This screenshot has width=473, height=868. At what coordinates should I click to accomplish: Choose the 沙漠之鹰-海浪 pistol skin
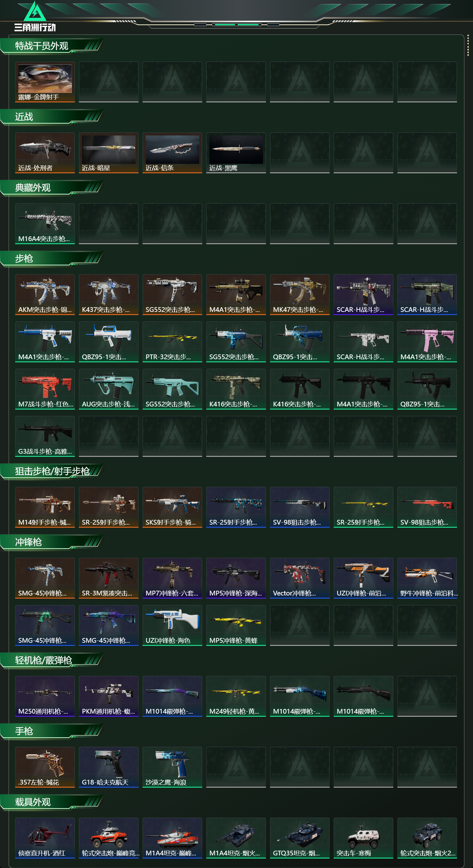coord(172,767)
